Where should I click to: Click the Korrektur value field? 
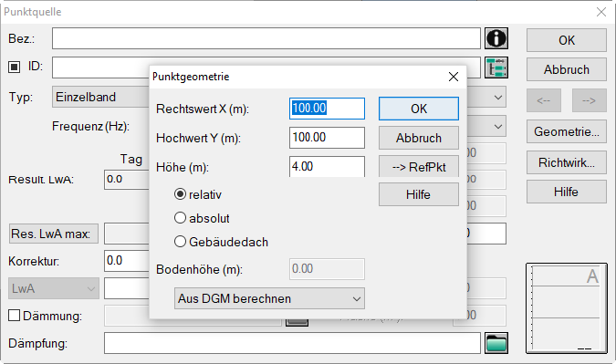click(127, 261)
